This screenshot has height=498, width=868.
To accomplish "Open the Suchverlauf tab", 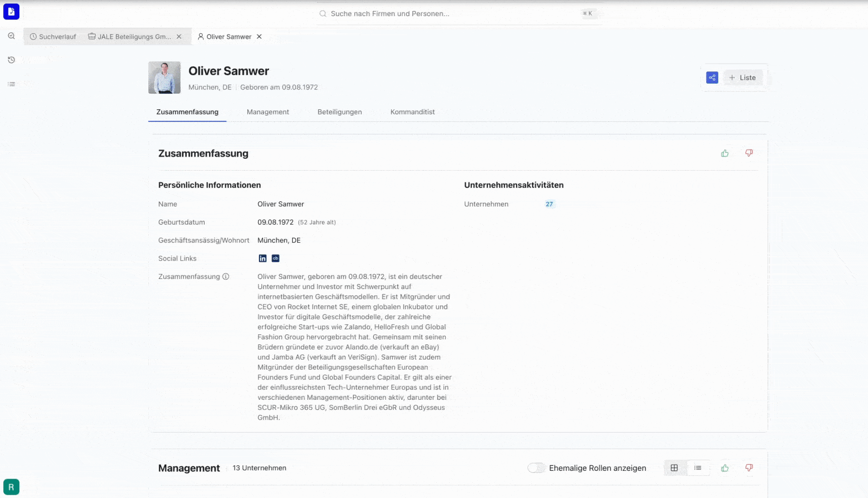I will [x=53, y=36].
